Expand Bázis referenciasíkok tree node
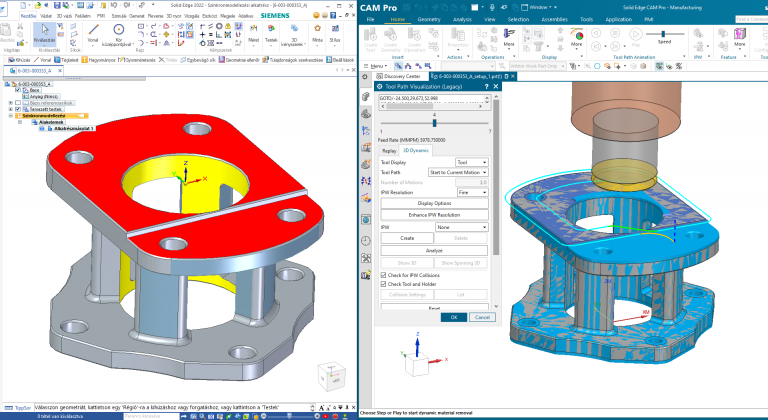This screenshot has width=768, height=420. [11, 103]
